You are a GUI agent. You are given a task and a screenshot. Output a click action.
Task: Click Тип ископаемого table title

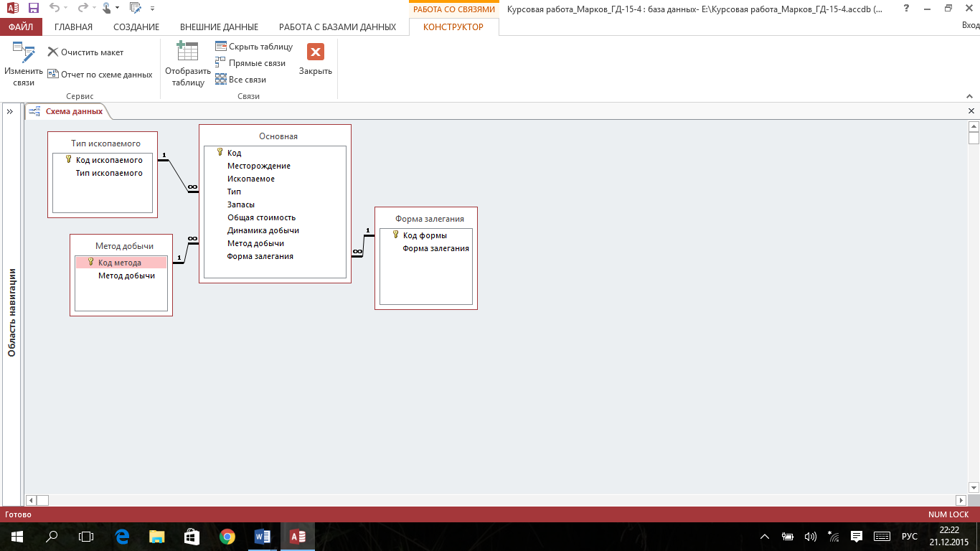tap(103, 143)
